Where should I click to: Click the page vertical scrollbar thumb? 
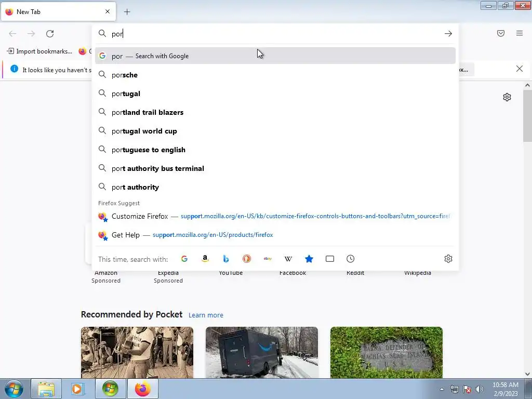pyautogui.click(x=527, y=115)
